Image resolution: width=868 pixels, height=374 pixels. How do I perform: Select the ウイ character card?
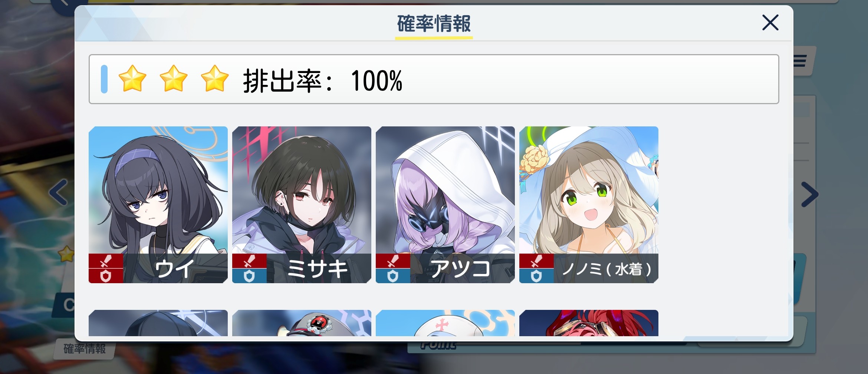click(x=158, y=205)
